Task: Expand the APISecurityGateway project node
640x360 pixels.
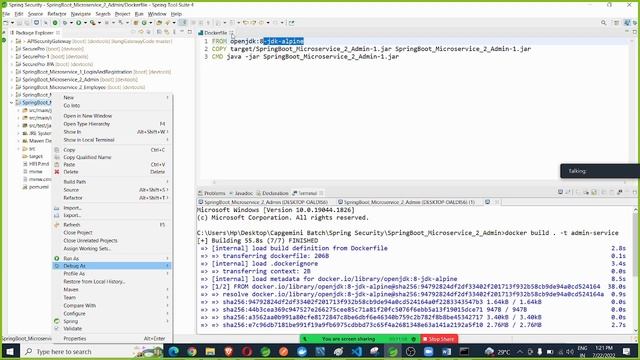Action: pos(12,41)
